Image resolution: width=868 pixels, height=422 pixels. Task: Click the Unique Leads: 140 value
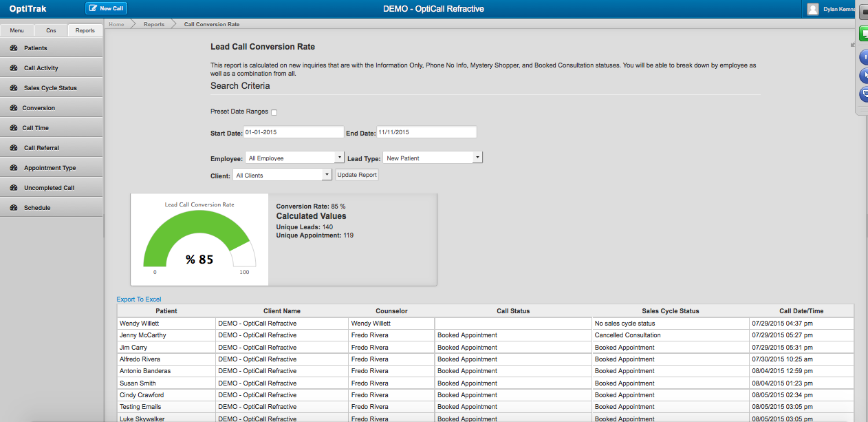pyautogui.click(x=305, y=226)
